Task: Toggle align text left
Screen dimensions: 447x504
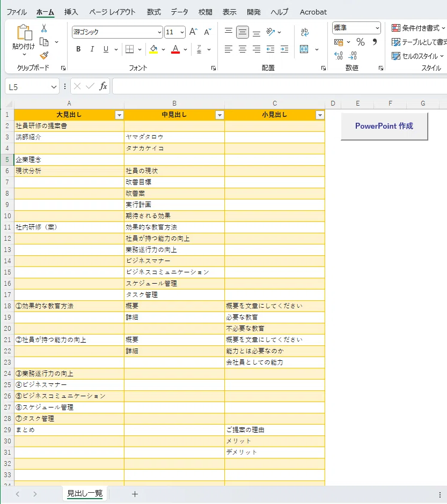Action: pyautogui.click(x=229, y=49)
